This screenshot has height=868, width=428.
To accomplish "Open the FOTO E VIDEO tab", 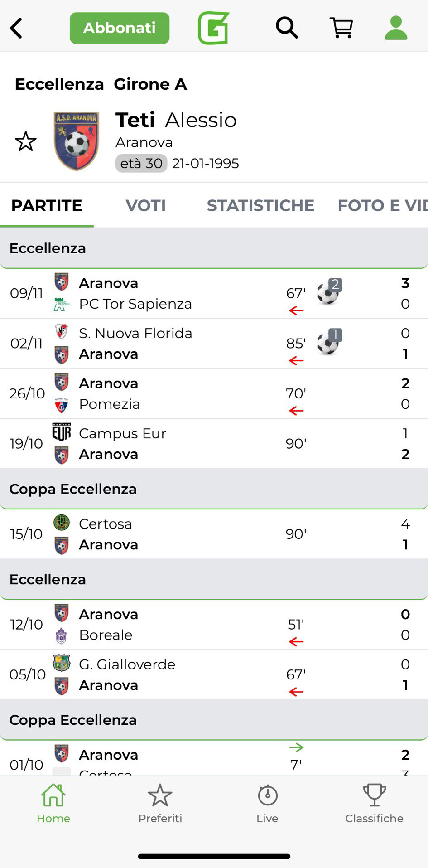I will (382, 205).
